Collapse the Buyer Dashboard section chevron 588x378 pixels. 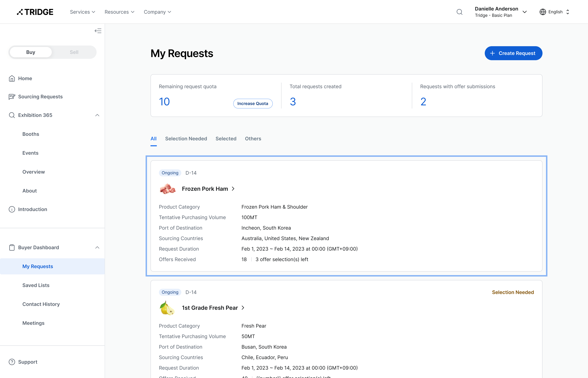(97, 247)
